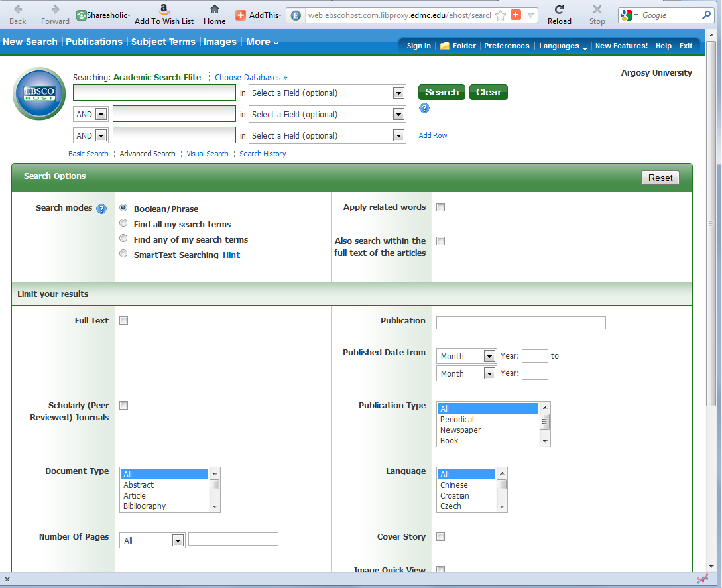Click the help icon below Search button
Viewport: 722px width, 588px height.
pyautogui.click(x=424, y=108)
